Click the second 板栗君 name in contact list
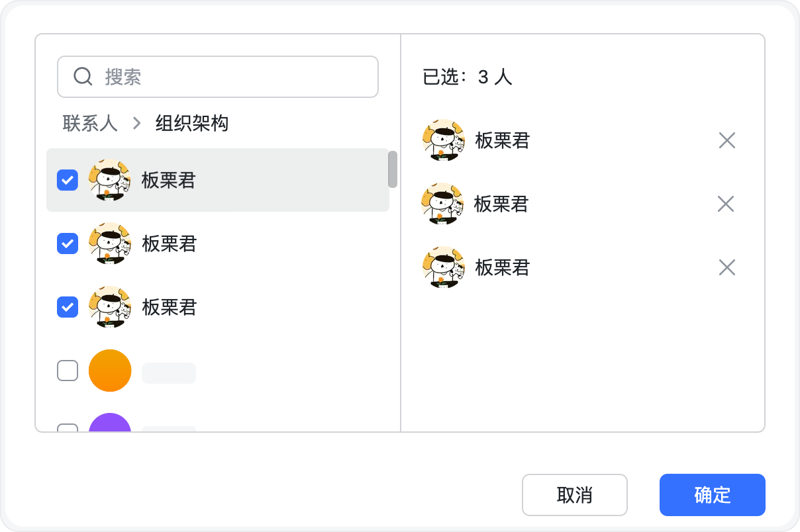This screenshot has width=800, height=532. (x=170, y=244)
